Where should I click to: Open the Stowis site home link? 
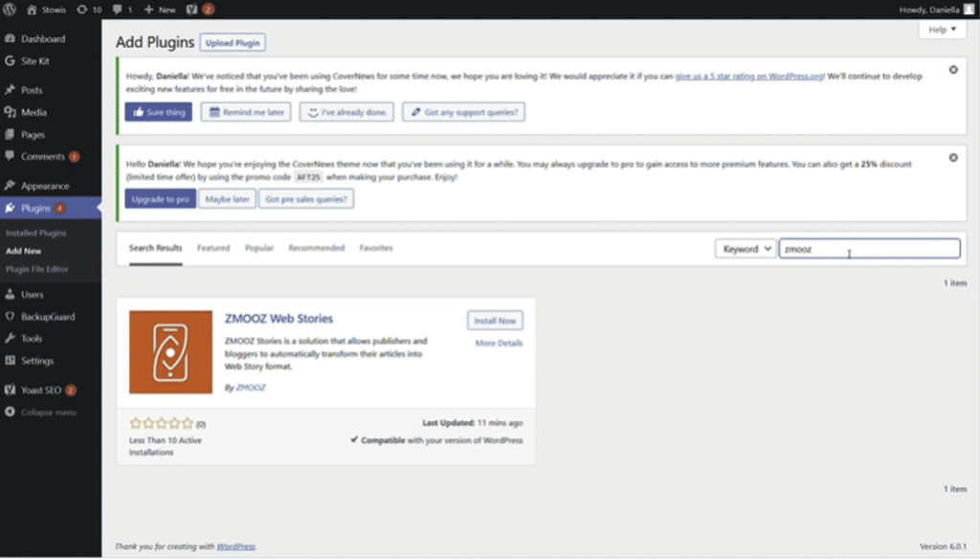click(x=46, y=10)
